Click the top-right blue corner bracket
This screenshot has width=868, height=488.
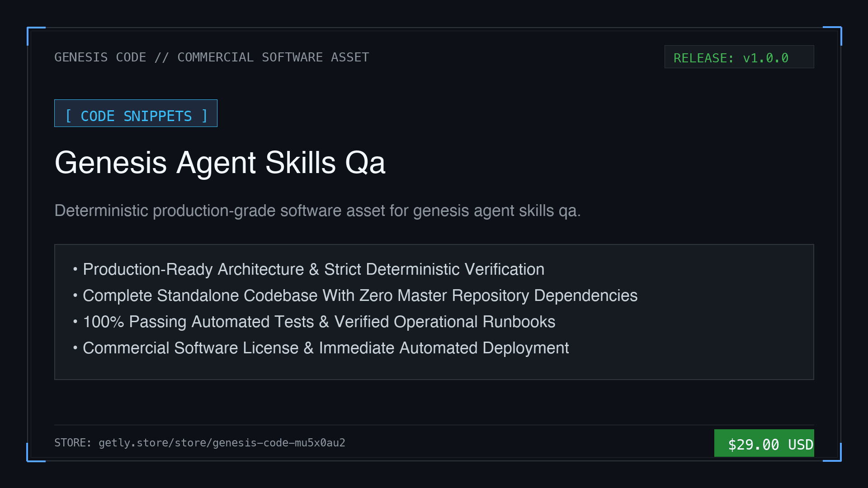point(832,36)
